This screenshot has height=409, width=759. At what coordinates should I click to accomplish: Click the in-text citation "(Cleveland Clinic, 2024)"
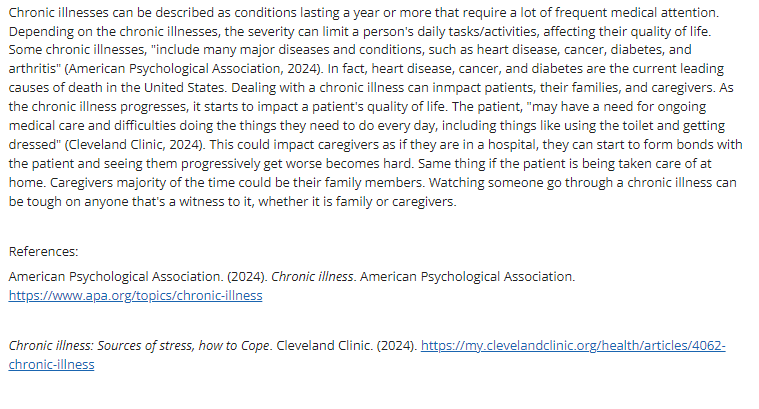[x=135, y=144]
